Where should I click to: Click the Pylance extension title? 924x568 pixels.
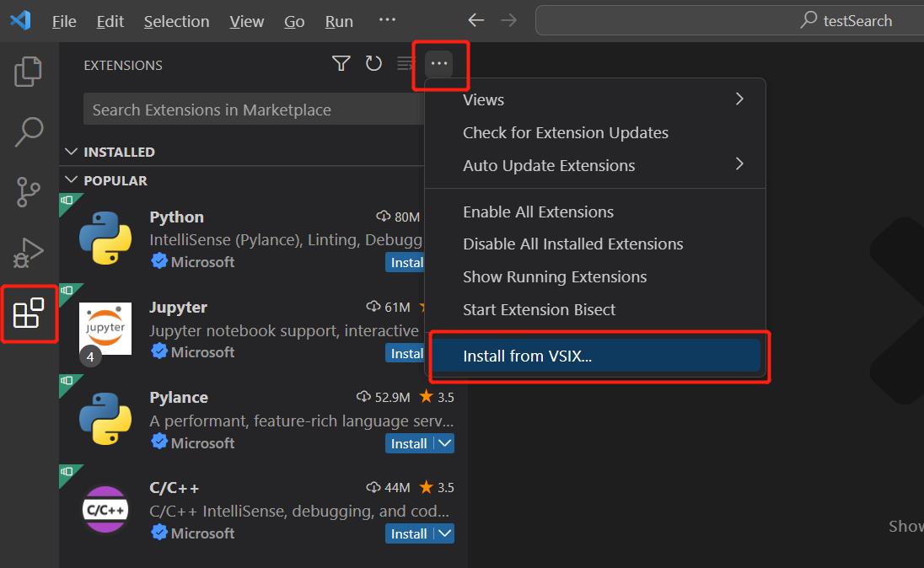[x=179, y=397]
